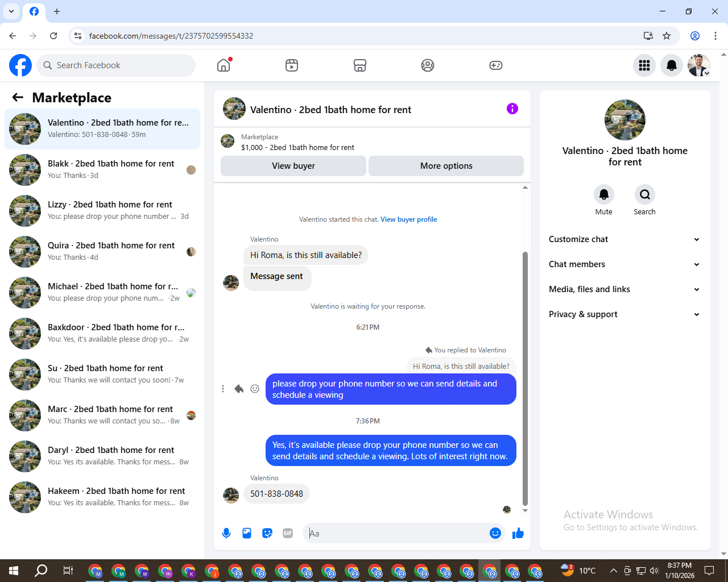
Task: Send a thumbs-up like
Action: [x=518, y=533]
